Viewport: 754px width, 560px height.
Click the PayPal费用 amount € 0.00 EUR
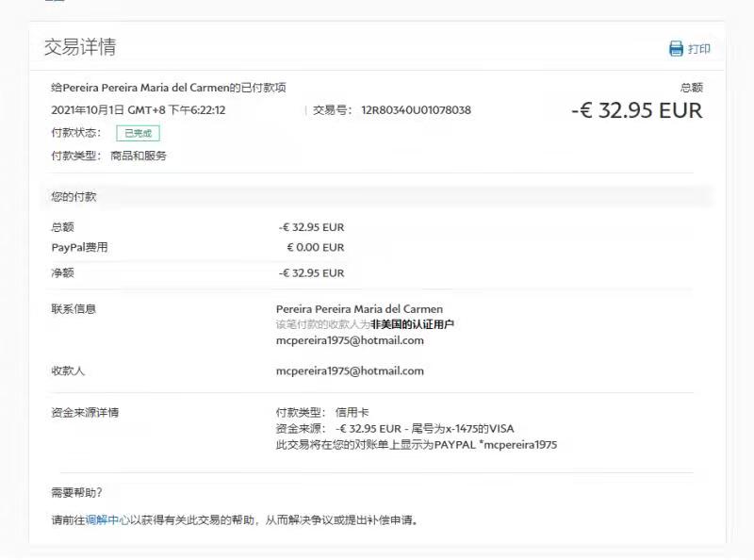click(316, 248)
